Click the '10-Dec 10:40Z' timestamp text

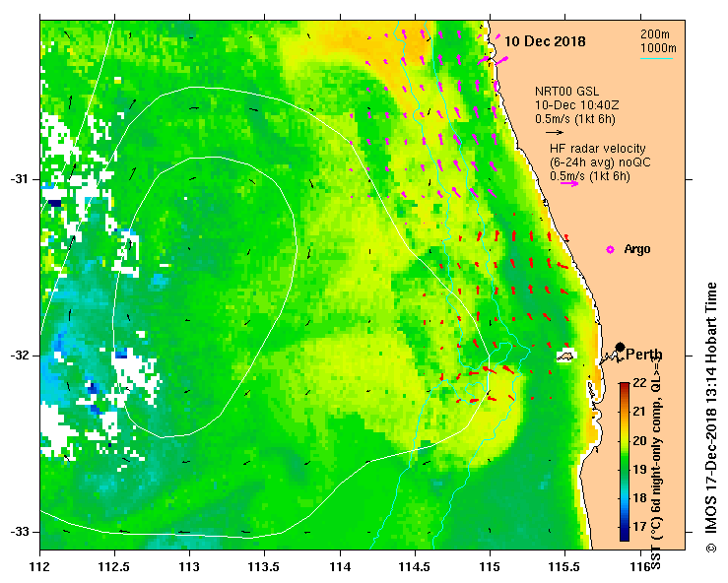click(576, 105)
